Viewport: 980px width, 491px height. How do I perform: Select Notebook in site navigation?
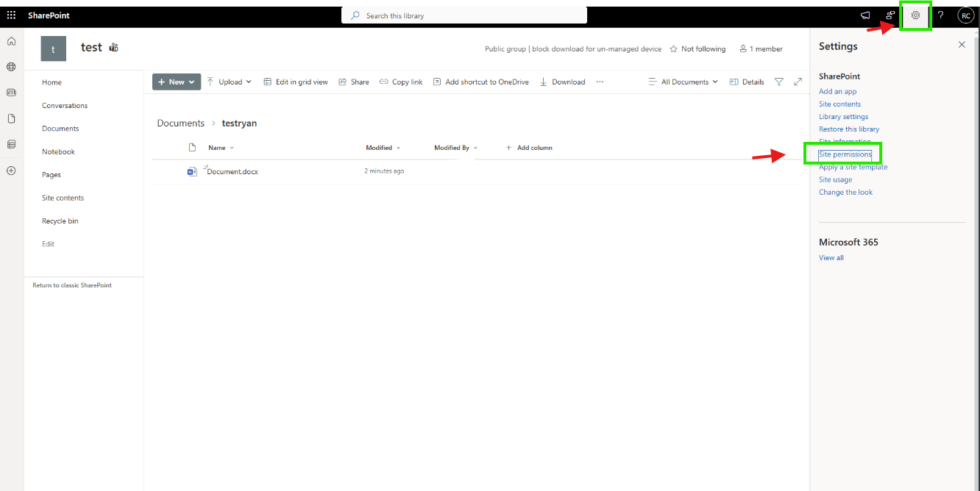click(58, 152)
